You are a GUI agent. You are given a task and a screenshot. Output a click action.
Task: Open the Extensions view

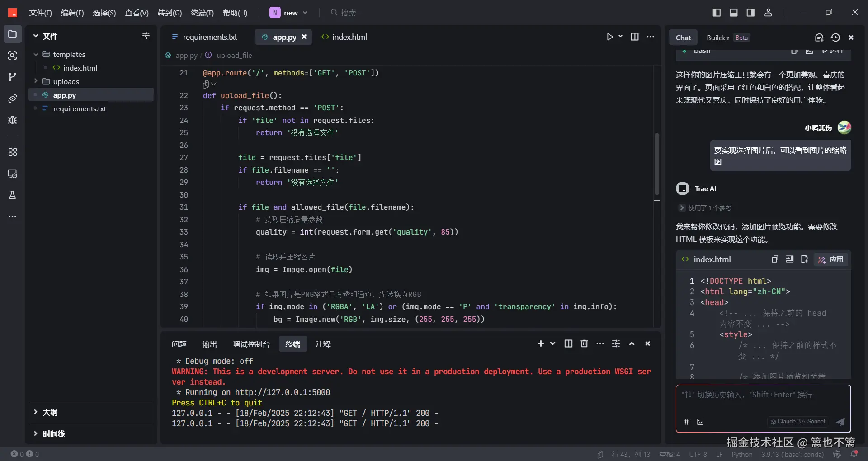pos(13,152)
